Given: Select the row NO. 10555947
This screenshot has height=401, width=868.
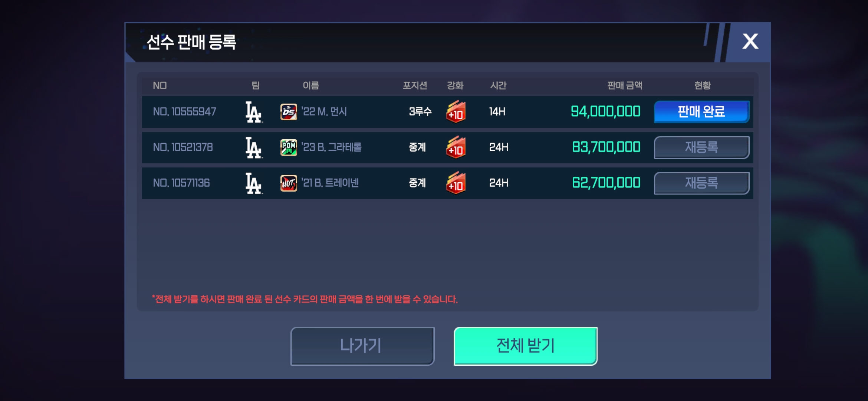Looking at the screenshot, I should pyautogui.click(x=447, y=112).
